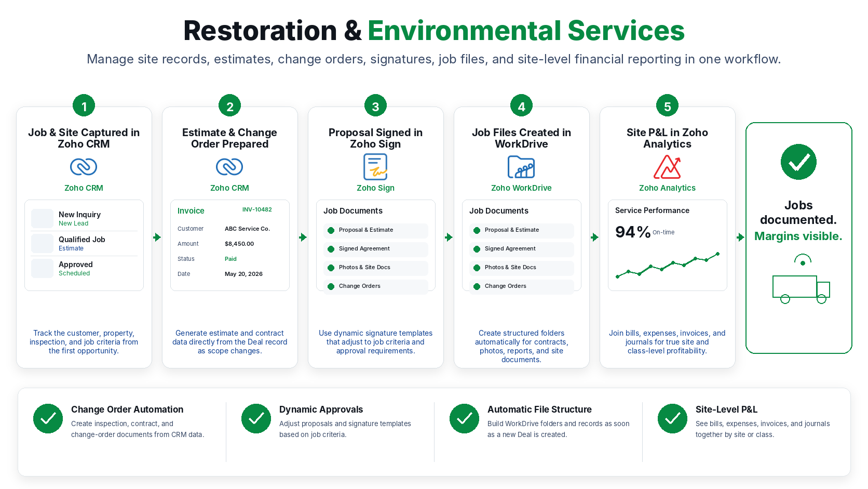Click the green dot beside Proposal & Estimate in Proposal Signed card
Image resolution: width=868 pixels, height=489 pixels.
(331, 230)
